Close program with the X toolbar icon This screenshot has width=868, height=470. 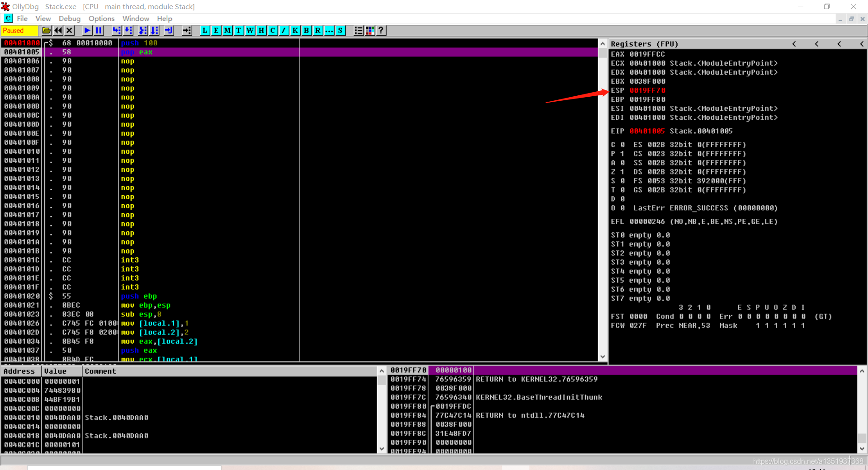pos(69,30)
